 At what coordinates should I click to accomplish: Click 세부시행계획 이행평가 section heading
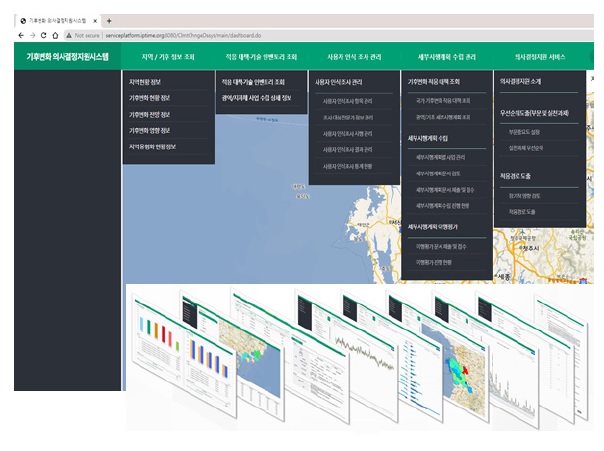tap(433, 227)
